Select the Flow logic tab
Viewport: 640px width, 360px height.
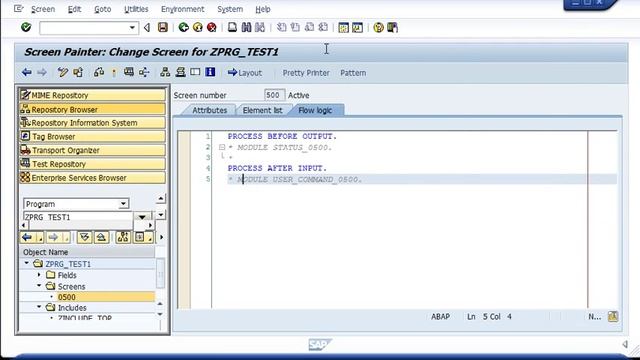pyautogui.click(x=315, y=110)
